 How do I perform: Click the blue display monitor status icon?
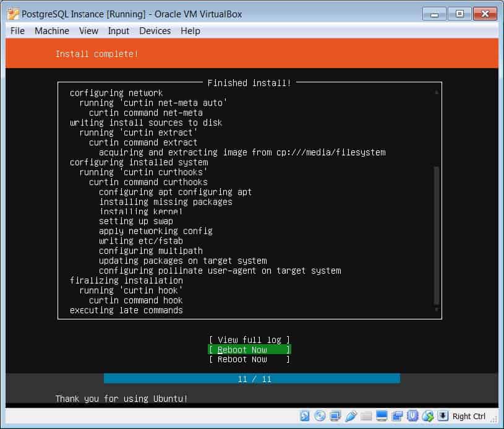pyautogui.click(x=381, y=416)
